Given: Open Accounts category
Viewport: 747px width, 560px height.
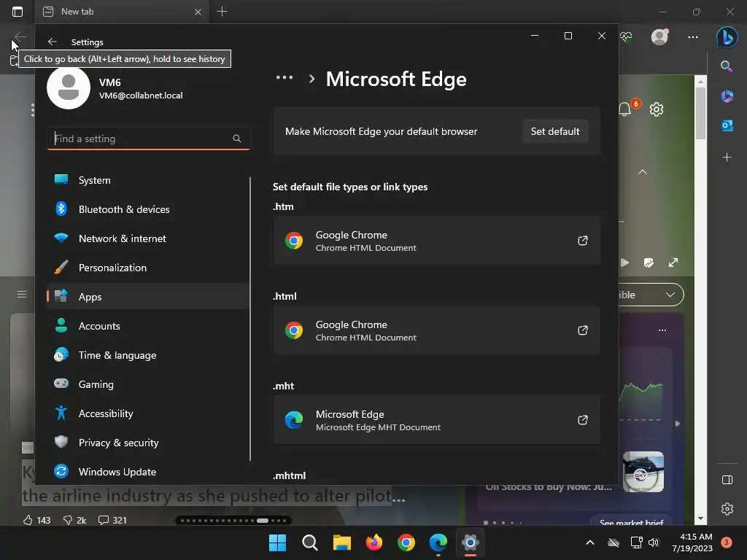Looking at the screenshot, I should [148, 326].
